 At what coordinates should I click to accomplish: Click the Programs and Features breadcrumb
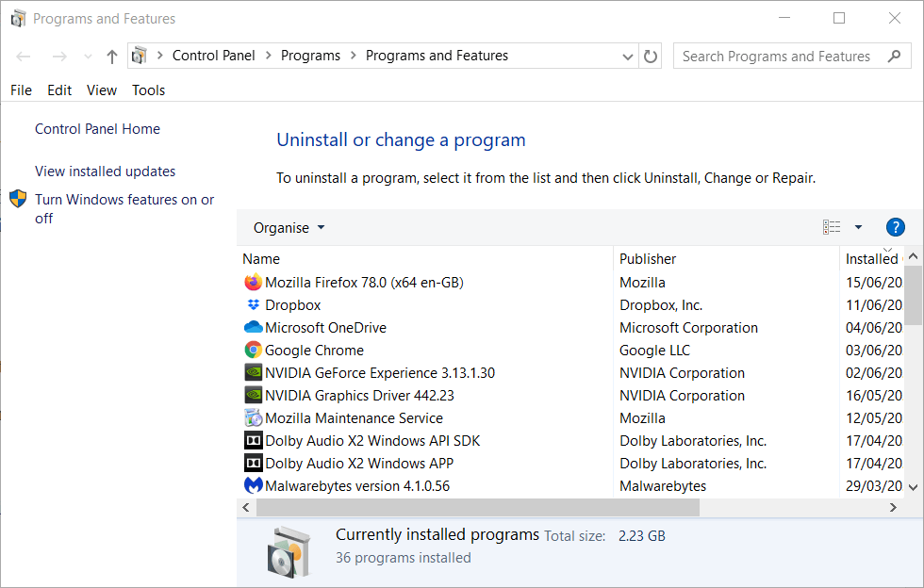coord(437,56)
